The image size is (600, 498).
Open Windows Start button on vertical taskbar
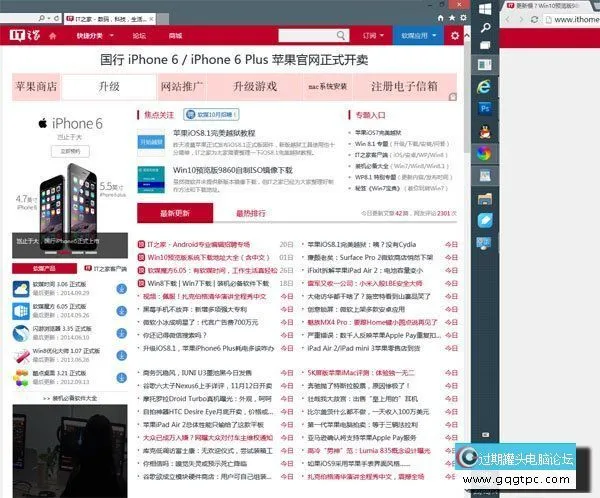(x=485, y=8)
